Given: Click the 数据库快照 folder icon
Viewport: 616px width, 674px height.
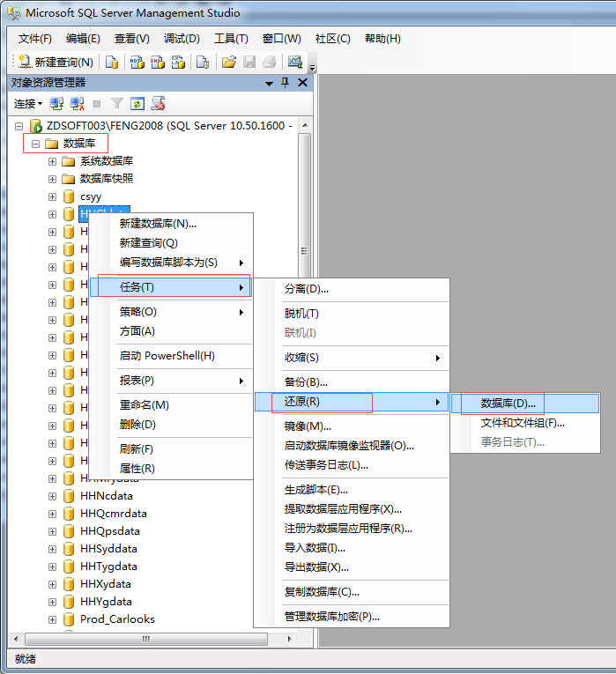Looking at the screenshot, I should [69, 179].
